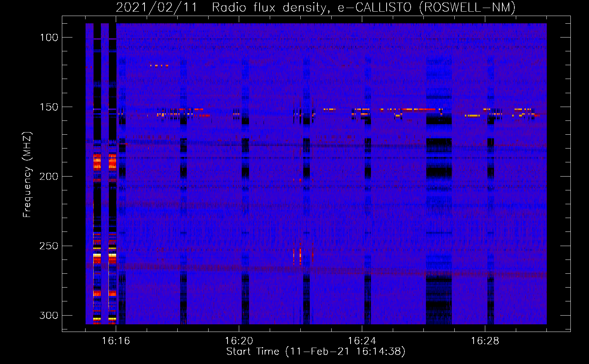The height and width of the screenshot is (364, 589).
Task: Click the 250 frequency tick label
Action: [x=49, y=246]
